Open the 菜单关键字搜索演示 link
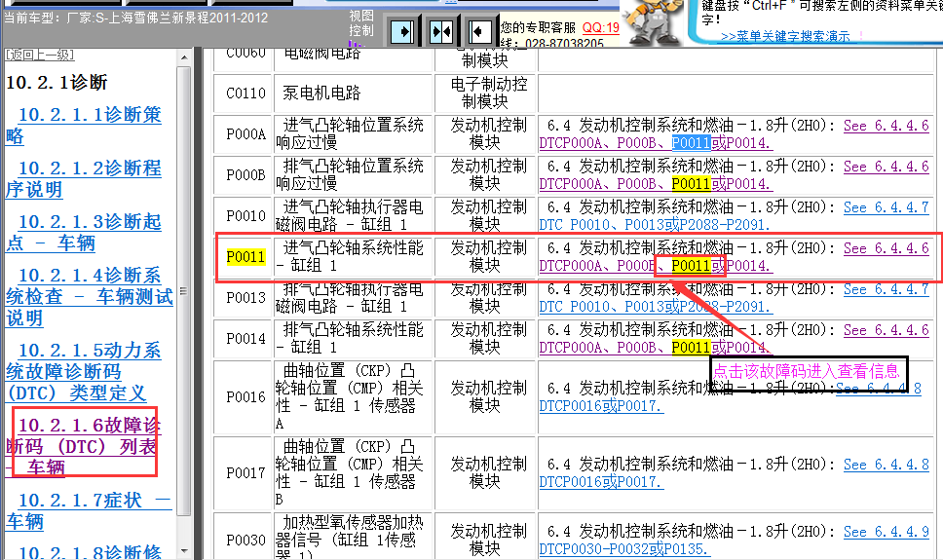The width and height of the screenshot is (943, 560). tap(785, 37)
